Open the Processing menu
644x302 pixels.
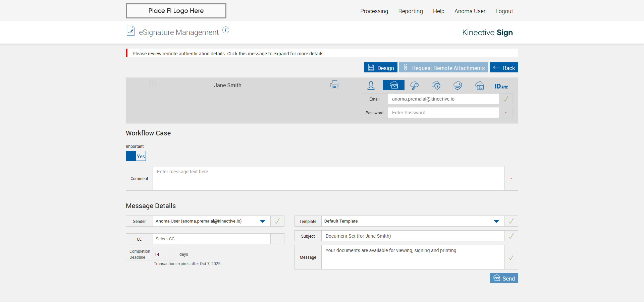[x=374, y=11]
